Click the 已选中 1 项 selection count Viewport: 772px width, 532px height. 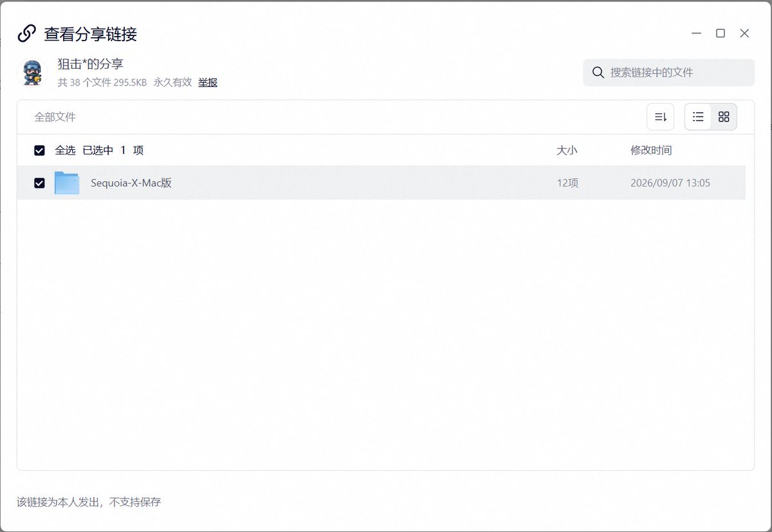click(x=113, y=151)
